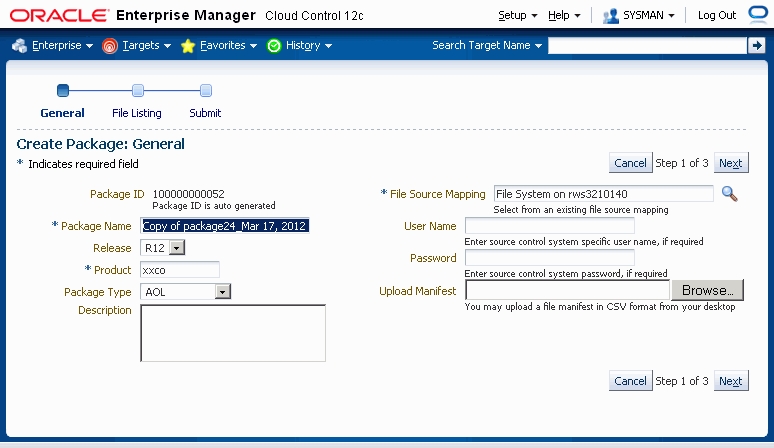Click the top Next button
Viewport: 774px width, 448px height.
(x=731, y=163)
